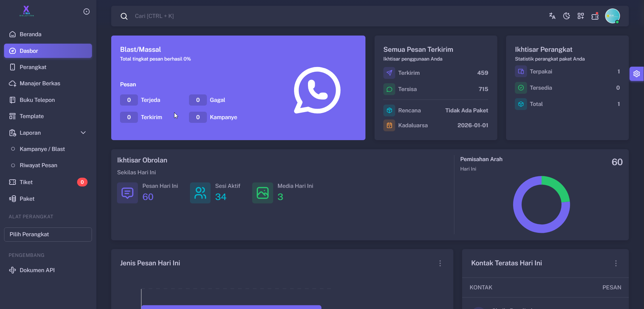The image size is (644, 309).
Task: Open the Pilih Perangkat dropdown
Action: 48,234
